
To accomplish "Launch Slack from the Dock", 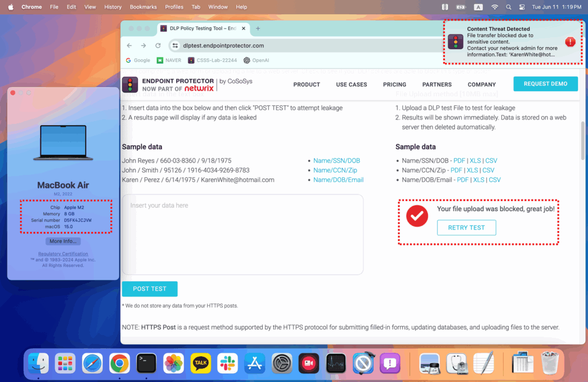I will 227,363.
